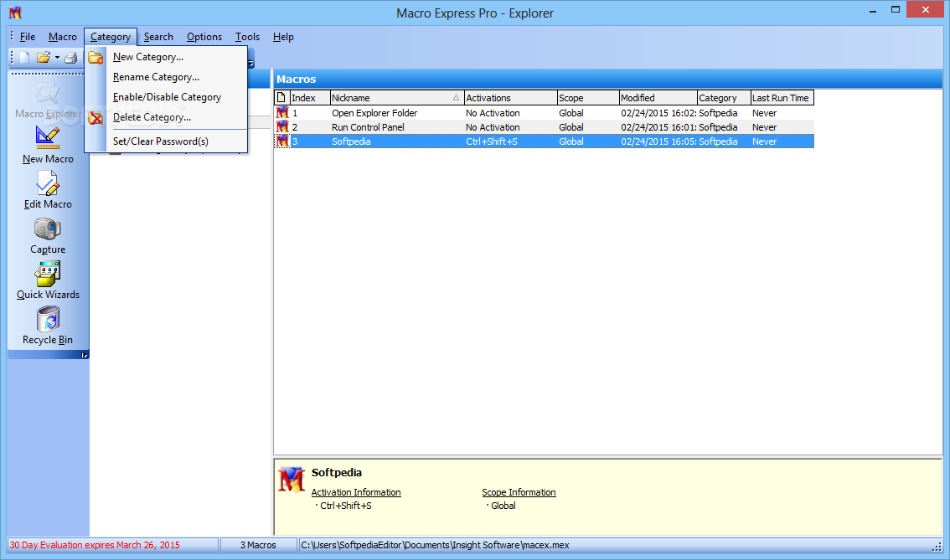This screenshot has height=560, width=950.
Task: Select the Run Control Panel macro
Action: tap(368, 127)
